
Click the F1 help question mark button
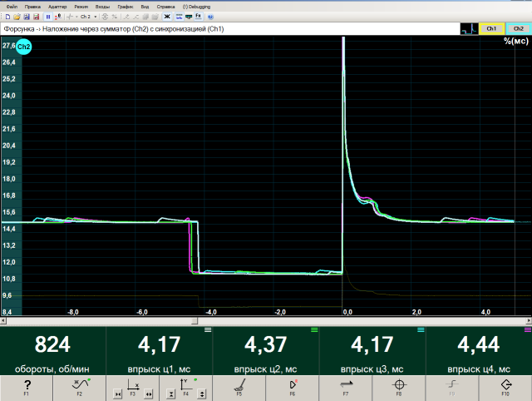pyautogui.click(x=27, y=387)
